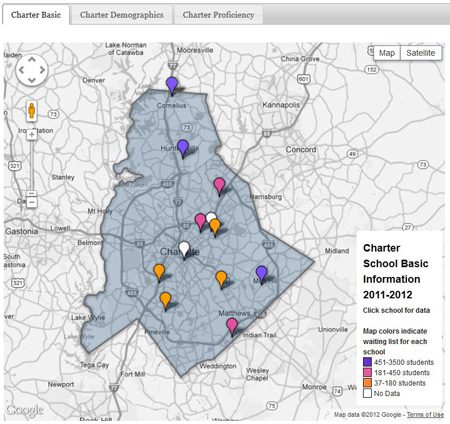The height and width of the screenshot is (424, 450).
Task: Select the pink marker near Harrisburg
Action: pos(219,185)
